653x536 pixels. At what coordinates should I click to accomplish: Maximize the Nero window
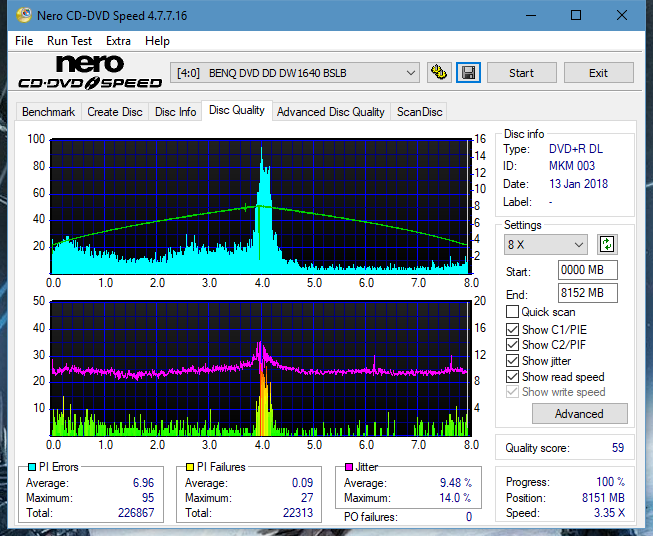click(x=576, y=15)
